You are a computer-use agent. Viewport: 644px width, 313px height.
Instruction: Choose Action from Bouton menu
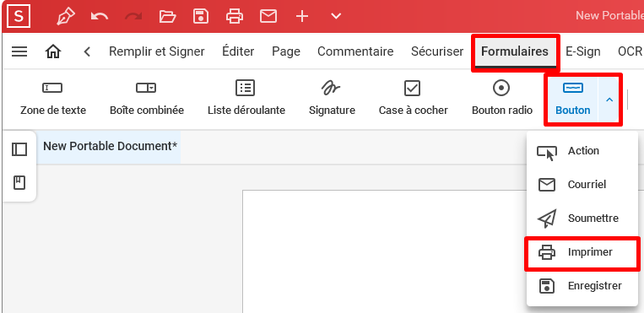click(x=582, y=151)
